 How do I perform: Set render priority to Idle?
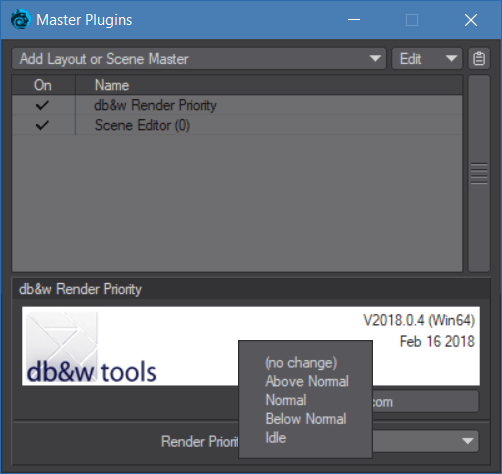(x=275, y=438)
